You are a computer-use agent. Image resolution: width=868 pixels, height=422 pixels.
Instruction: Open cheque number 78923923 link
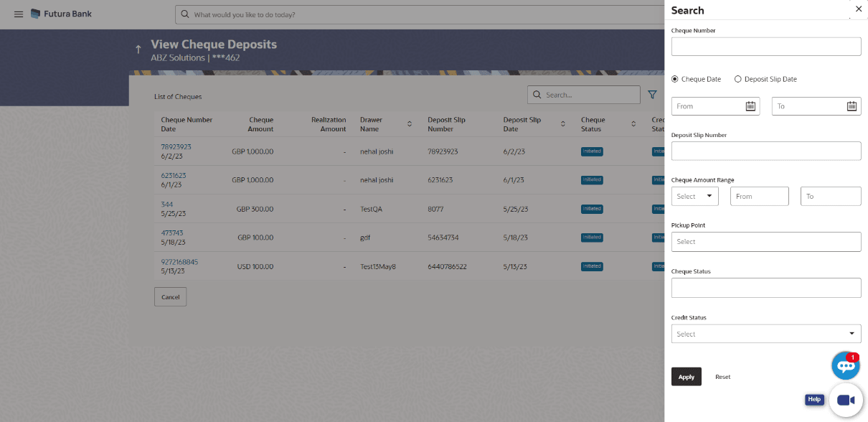point(176,147)
